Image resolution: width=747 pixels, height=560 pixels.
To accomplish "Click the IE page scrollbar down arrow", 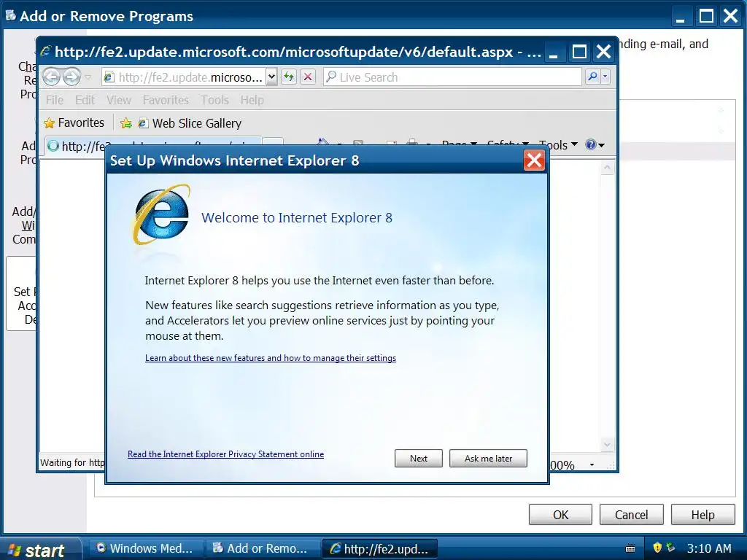I will tap(607, 445).
